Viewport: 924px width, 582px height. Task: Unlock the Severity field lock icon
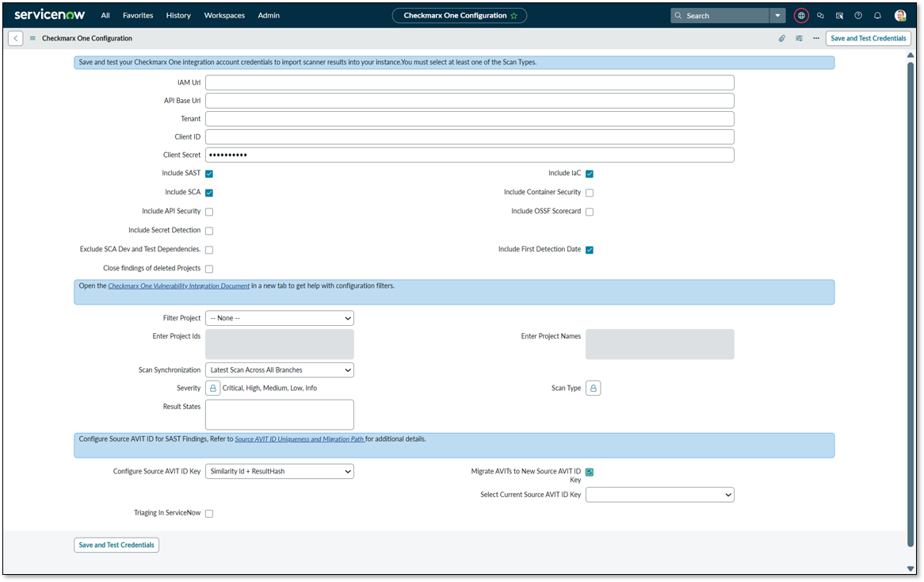[x=212, y=388]
